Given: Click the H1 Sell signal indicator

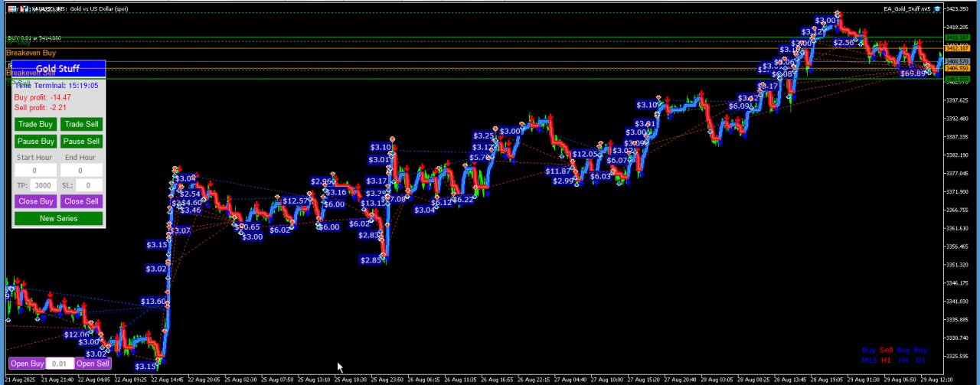Looking at the screenshot, I should point(886,355).
